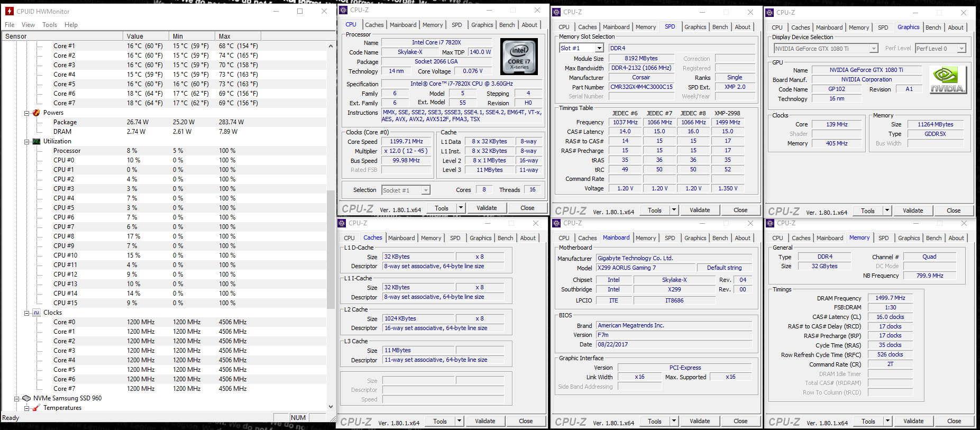The image size is (980, 430).
Task: Click Validate in CPU tab window
Action: [487, 208]
